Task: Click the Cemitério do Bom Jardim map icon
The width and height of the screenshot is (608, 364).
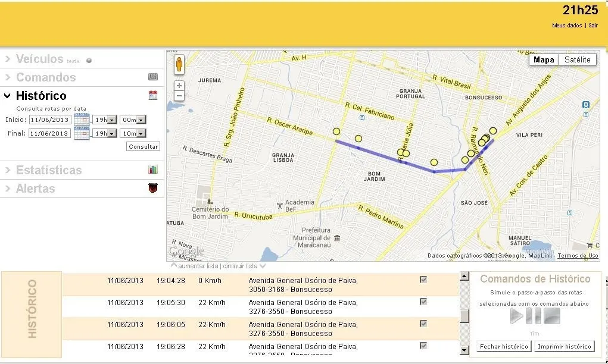Action: pos(210,202)
